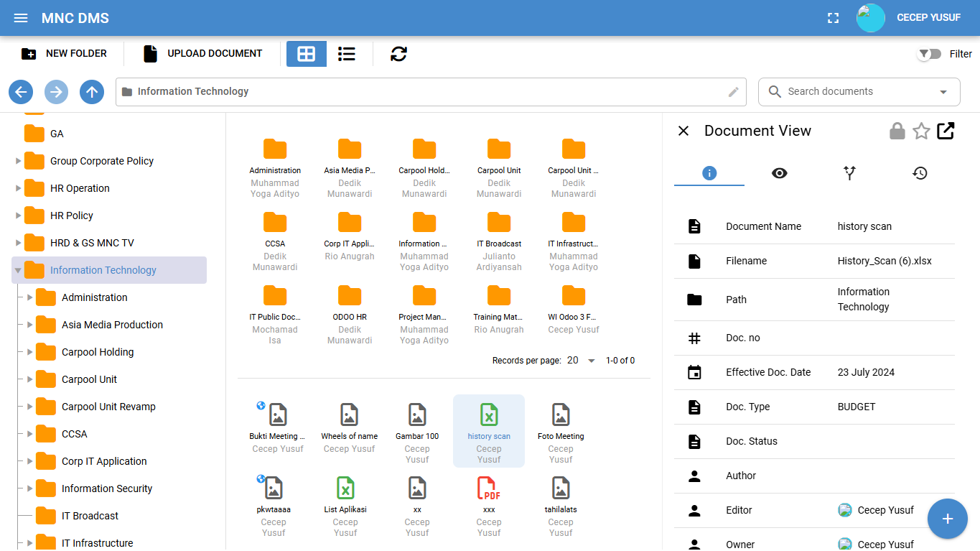The height and width of the screenshot is (551, 980).
Task: Switch to the history clock tab
Action: (920, 173)
